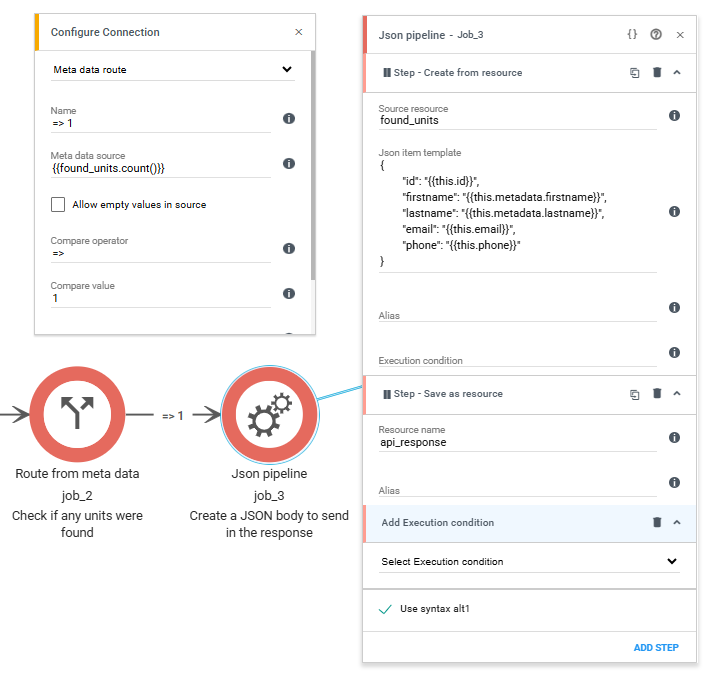
Task: Show info for Meta data source field
Action: pos(289,163)
